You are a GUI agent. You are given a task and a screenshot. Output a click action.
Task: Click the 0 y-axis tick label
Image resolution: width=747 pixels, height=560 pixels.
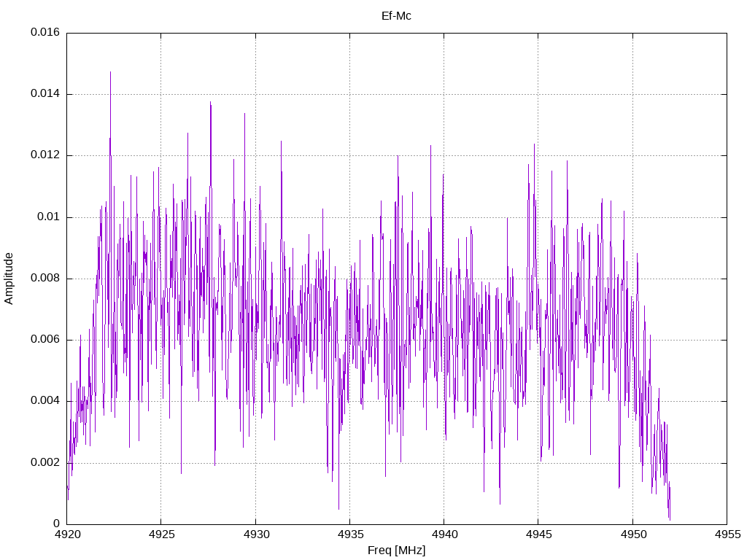click(57, 524)
